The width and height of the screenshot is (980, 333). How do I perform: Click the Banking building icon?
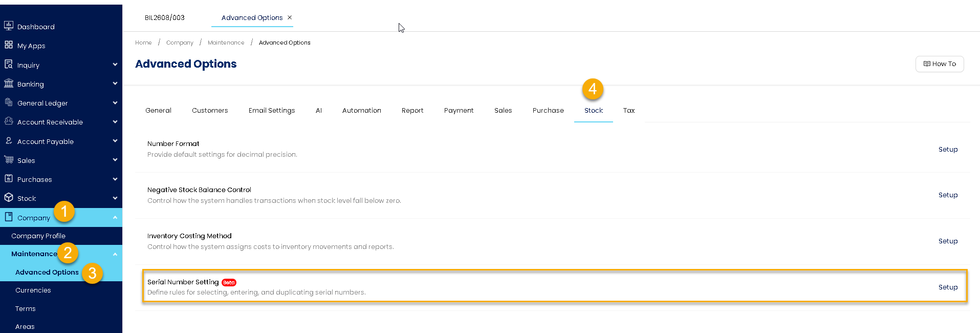[9, 84]
